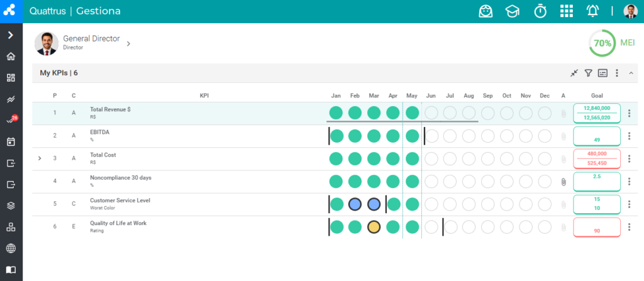Open the General Director chevron
This screenshot has width=644, height=281.
pyautogui.click(x=128, y=43)
